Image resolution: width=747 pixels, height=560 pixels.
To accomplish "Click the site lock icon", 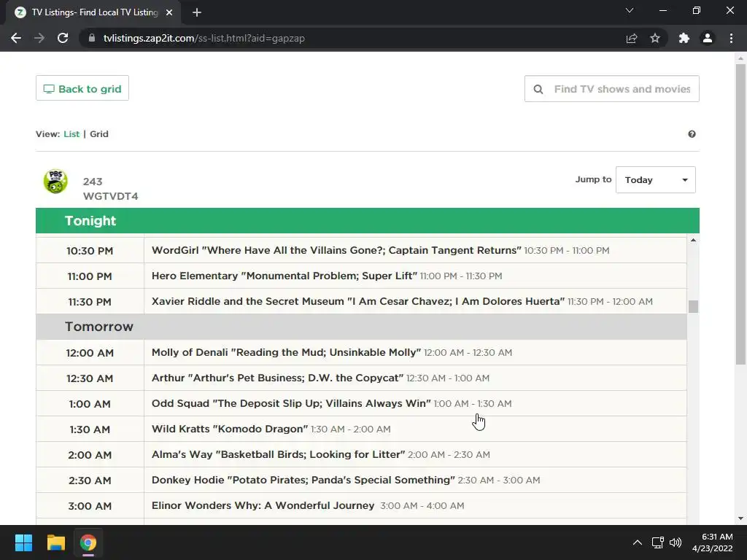I will (92, 38).
